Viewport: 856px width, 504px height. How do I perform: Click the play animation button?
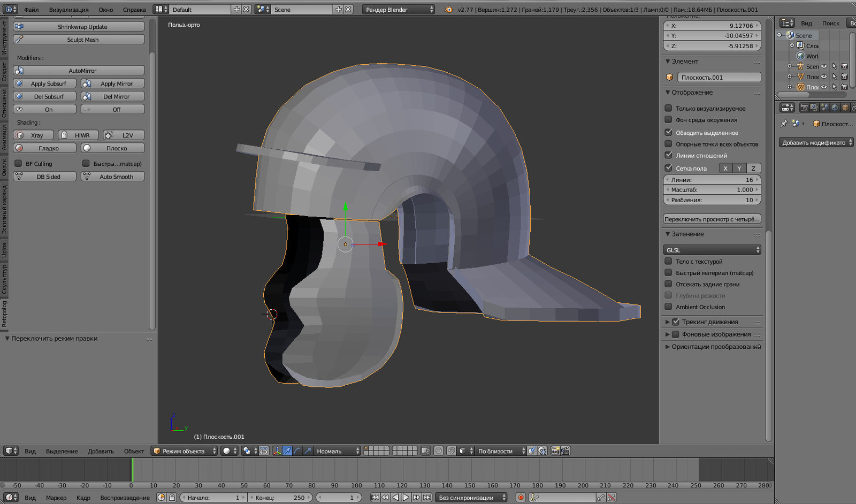point(406,498)
